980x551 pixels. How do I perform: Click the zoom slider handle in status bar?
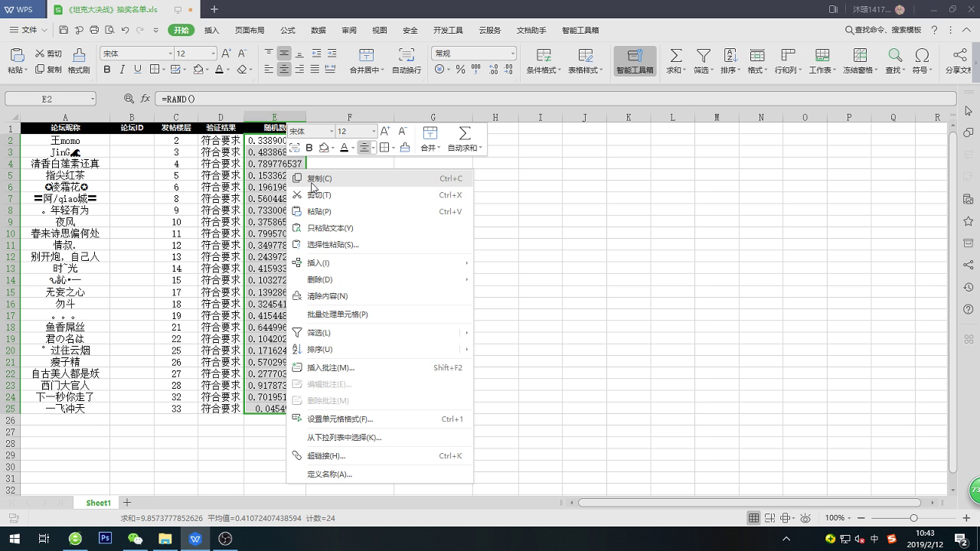point(913,518)
